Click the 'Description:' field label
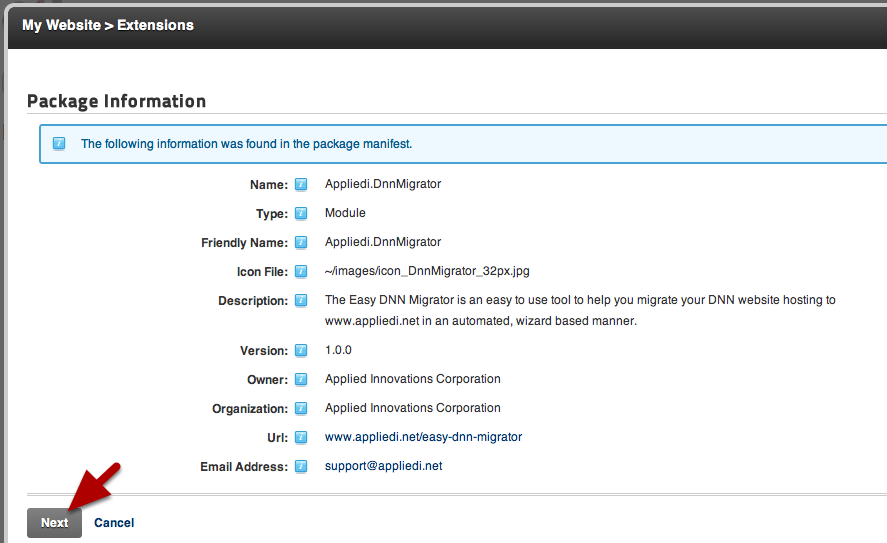Image resolution: width=887 pixels, height=543 pixels. click(x=253, y=301)
